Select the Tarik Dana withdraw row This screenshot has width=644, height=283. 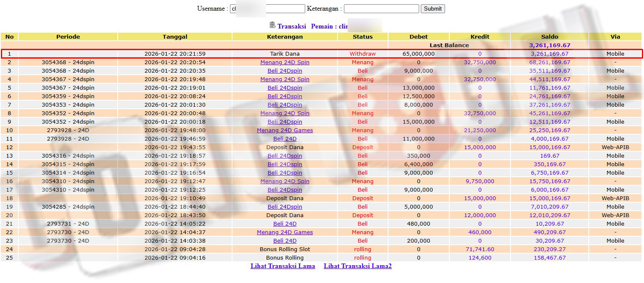click(x=285, y=54)
